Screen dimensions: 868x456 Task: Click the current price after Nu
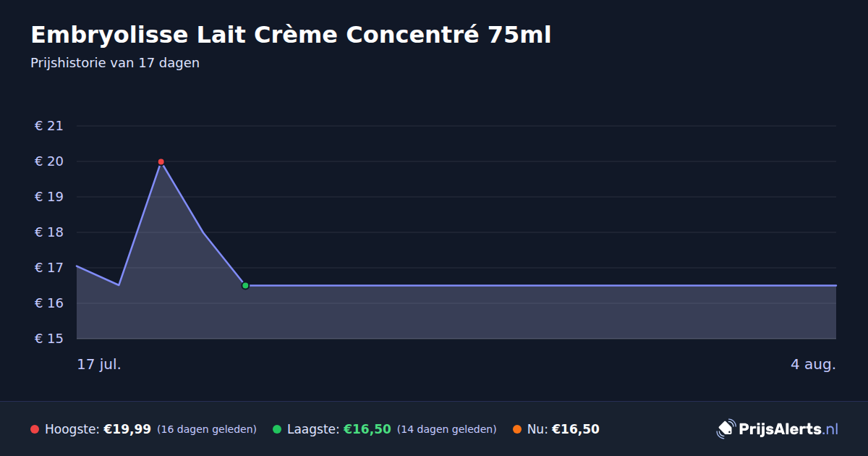click(576, 429)
